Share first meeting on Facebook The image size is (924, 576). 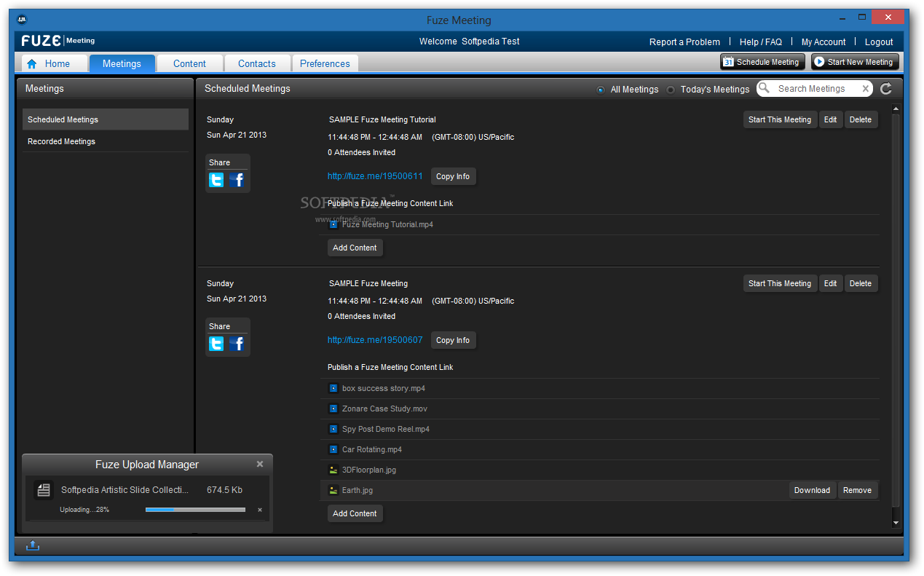[237, 180]
